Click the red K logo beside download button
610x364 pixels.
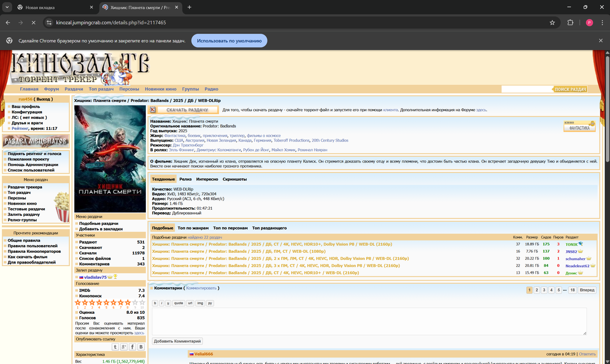coord(152,110)
